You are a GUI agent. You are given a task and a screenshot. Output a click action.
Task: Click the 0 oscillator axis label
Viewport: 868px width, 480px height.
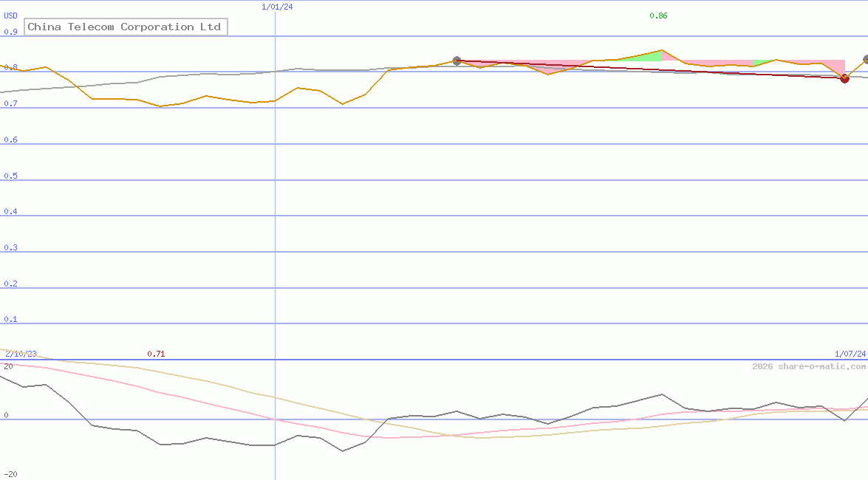click(6, 415)
